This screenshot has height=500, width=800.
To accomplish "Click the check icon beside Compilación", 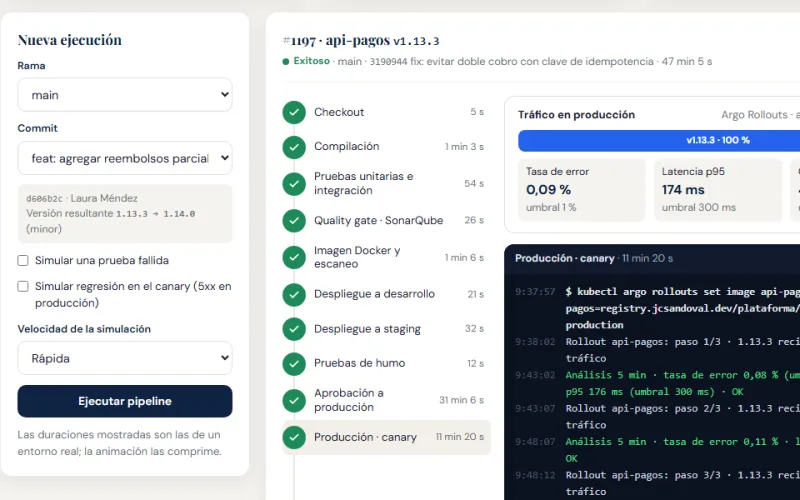I will (x=294, y=147).
